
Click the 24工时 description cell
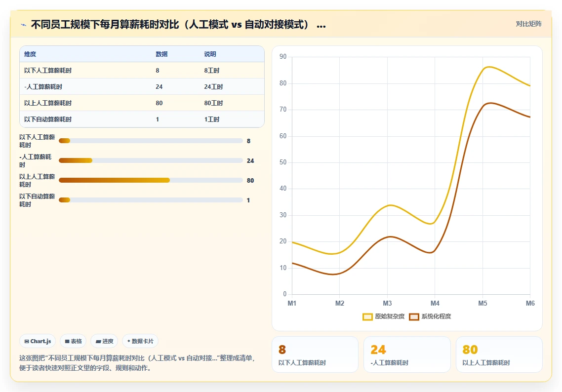[x=214, y=87]
